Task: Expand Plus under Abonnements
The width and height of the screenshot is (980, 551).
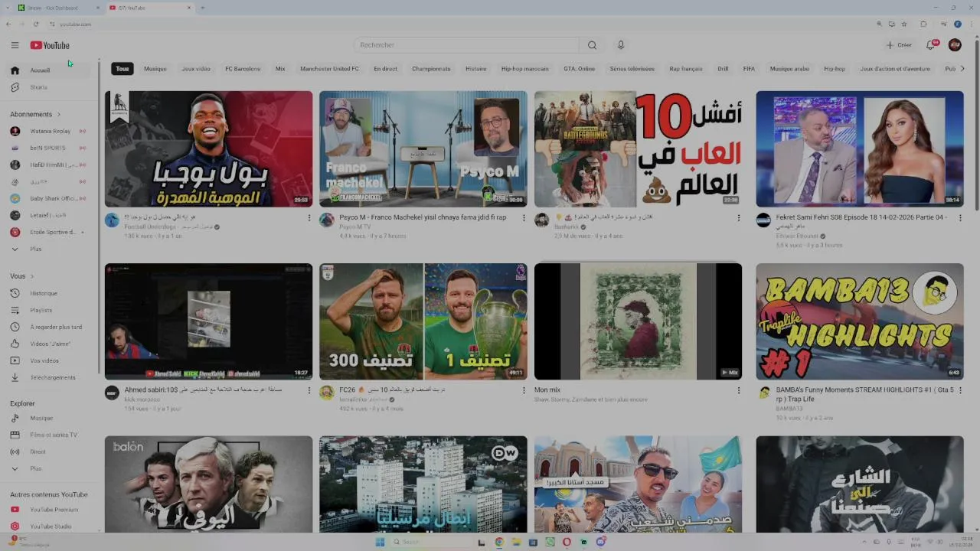Action: (x=50, y=249)
